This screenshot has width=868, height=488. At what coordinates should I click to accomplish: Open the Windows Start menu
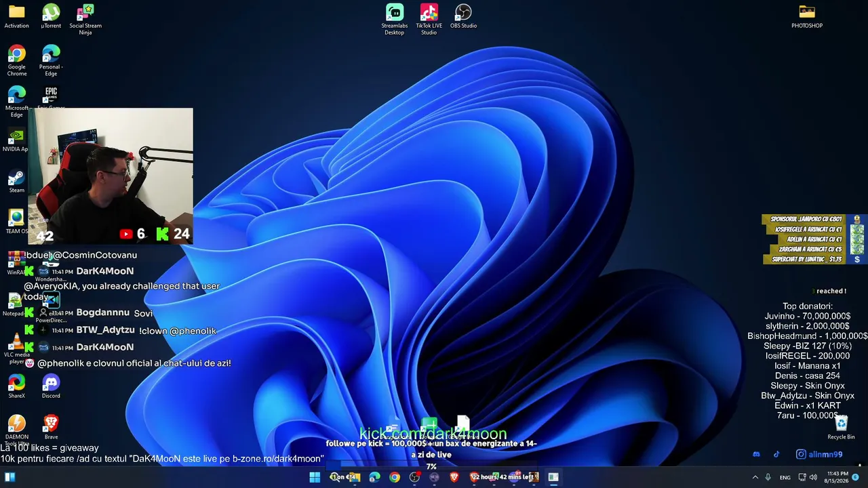point(315,477)
